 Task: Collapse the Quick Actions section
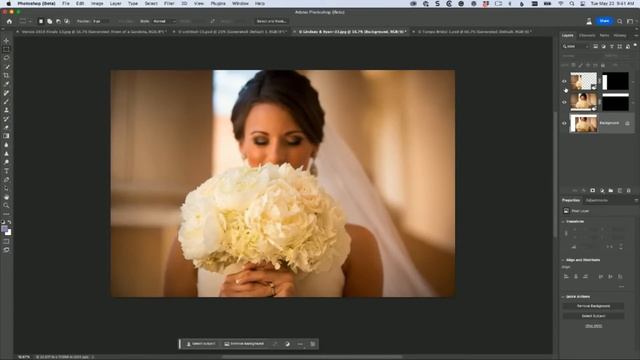(563, 297)
